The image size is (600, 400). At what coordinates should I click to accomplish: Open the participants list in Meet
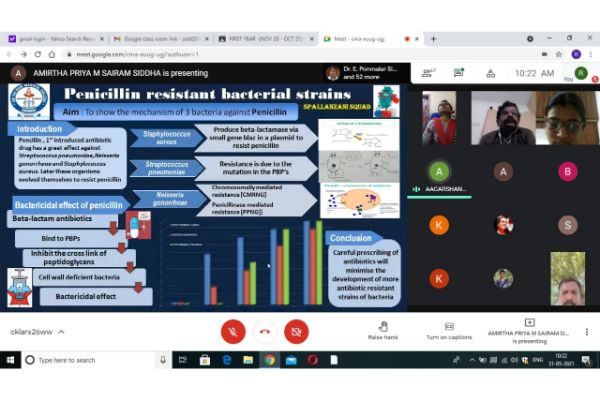coord(428,72)
